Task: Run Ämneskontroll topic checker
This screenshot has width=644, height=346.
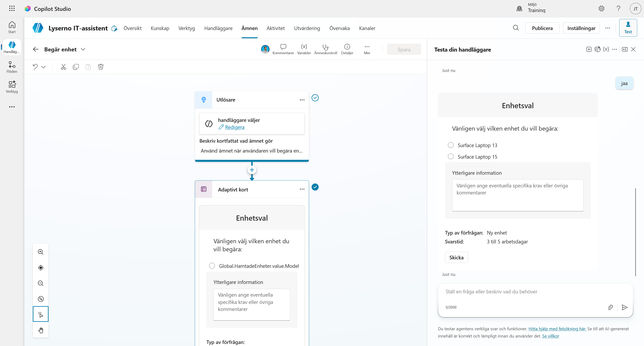Action: (326, 49)
